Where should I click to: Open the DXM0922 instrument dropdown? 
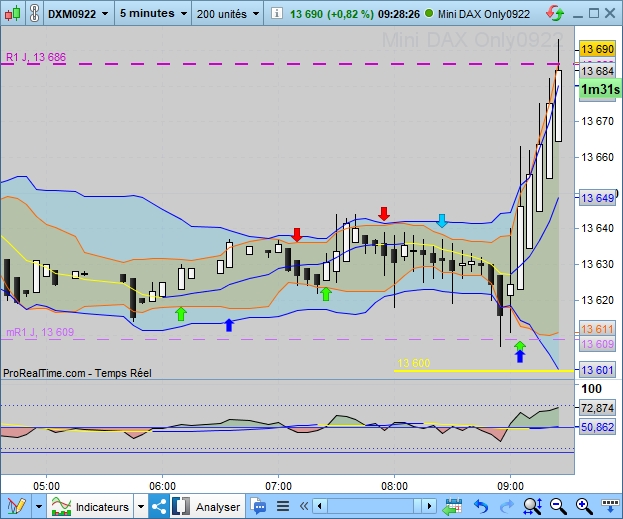click(x=78, y=14)
